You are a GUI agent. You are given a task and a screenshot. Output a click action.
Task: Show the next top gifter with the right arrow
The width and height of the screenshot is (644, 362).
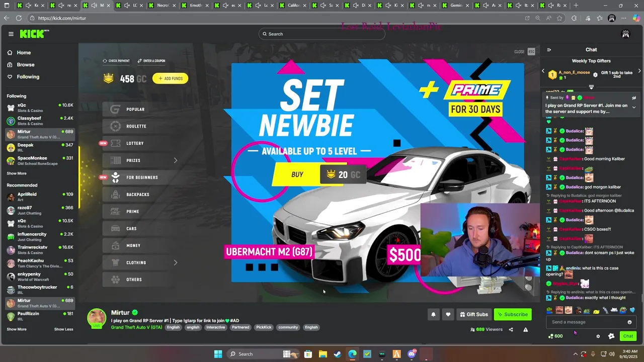click(639, 71)
